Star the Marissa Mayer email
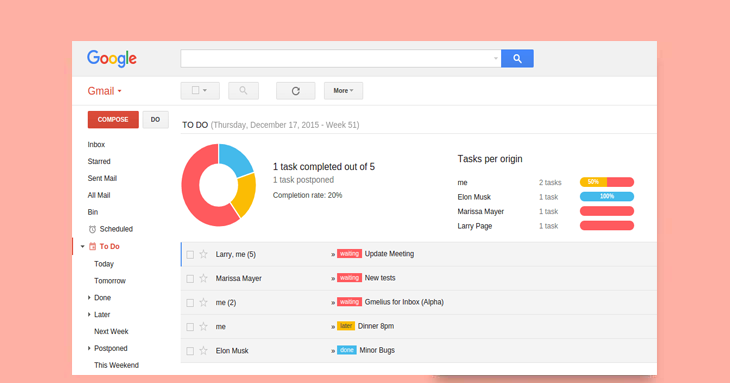The height and width of the screenshot is (383, 730). click(x=203, y=278)
